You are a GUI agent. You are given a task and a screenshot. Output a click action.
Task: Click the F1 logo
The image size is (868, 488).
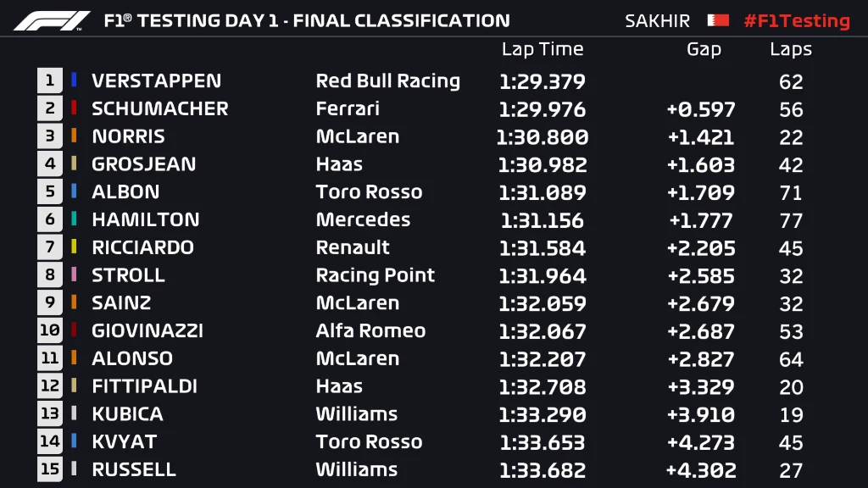(52, 20)
